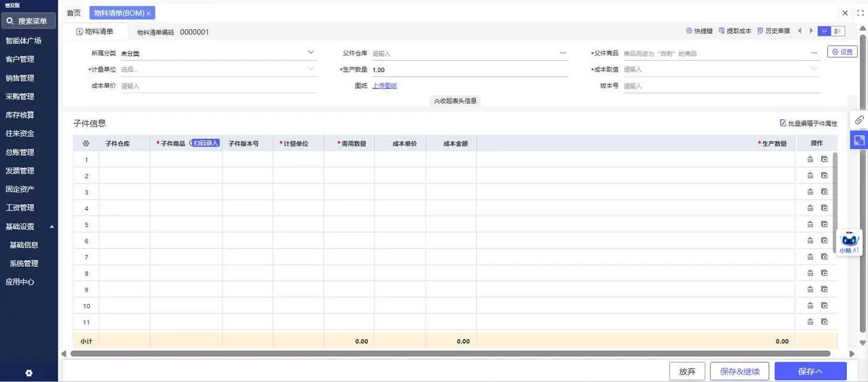Open 基础信息 submenu item
868x382 pixels.
coord(24,245)
